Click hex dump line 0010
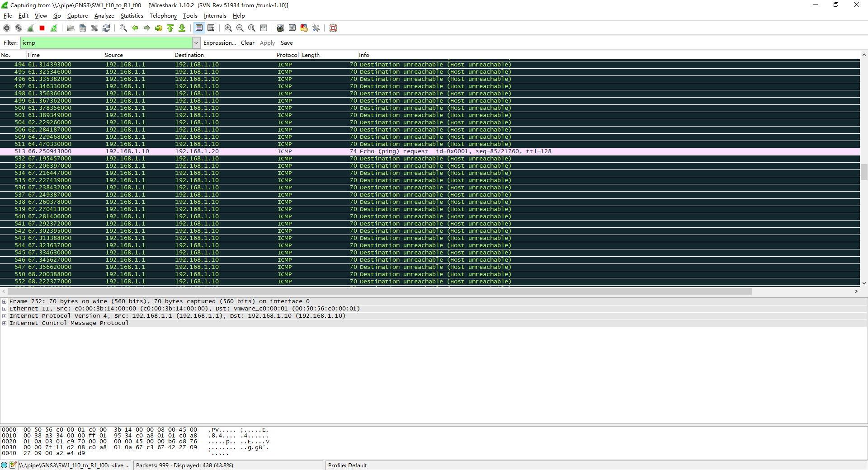Screen dimensions: 868x470 (135, 436)
